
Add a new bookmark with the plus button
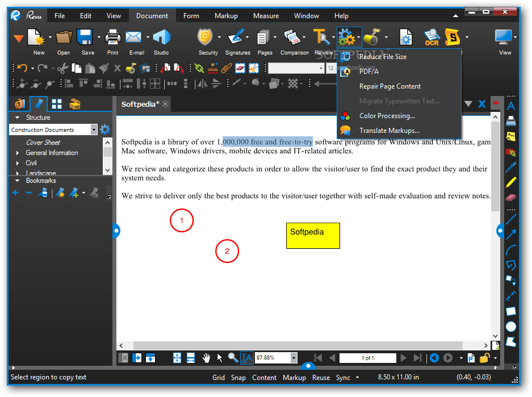pos(15,193)
